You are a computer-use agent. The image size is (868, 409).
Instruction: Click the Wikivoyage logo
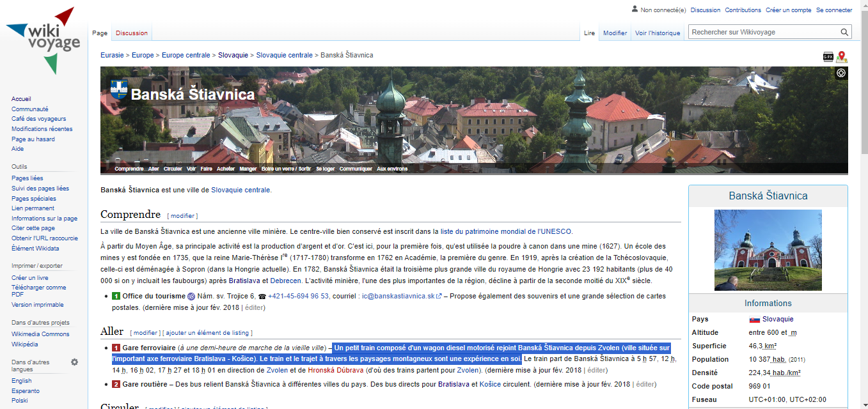(x=43, y=40)
